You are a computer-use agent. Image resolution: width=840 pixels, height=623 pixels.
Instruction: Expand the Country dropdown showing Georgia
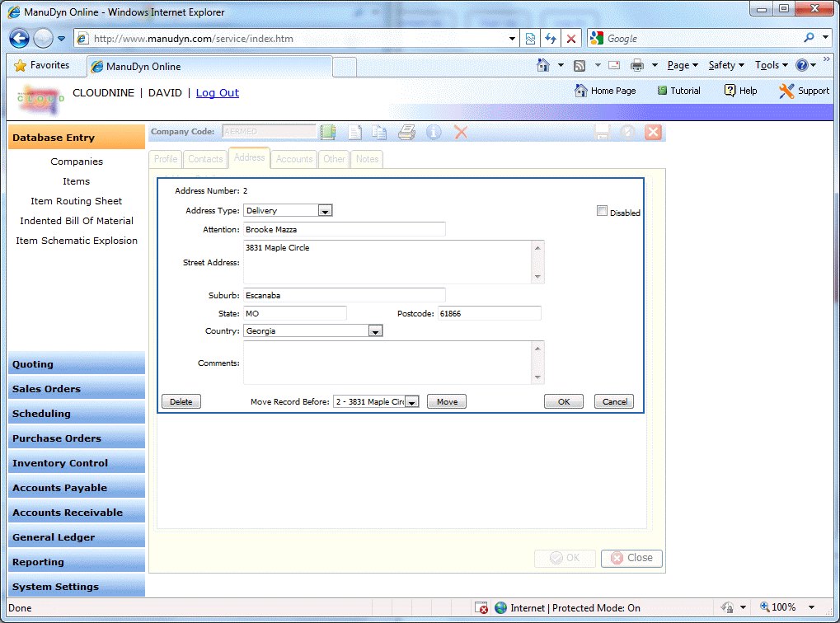click(375, 331)
